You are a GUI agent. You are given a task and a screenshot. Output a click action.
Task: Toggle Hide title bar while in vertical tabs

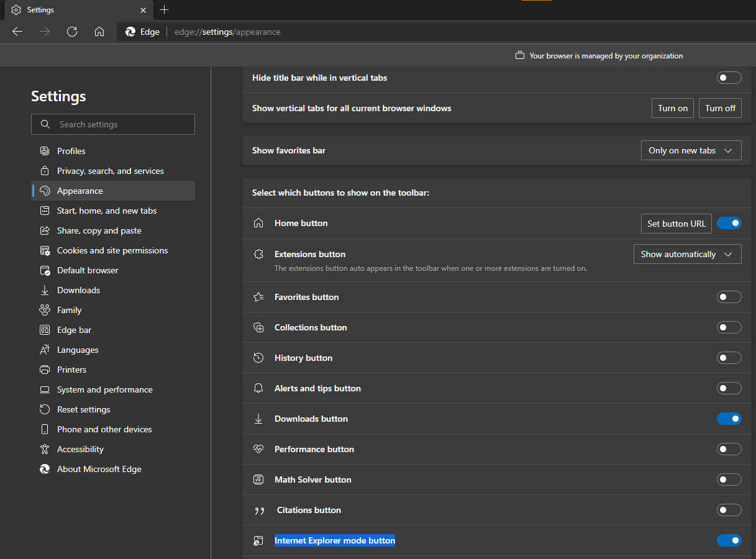point(729,78)
